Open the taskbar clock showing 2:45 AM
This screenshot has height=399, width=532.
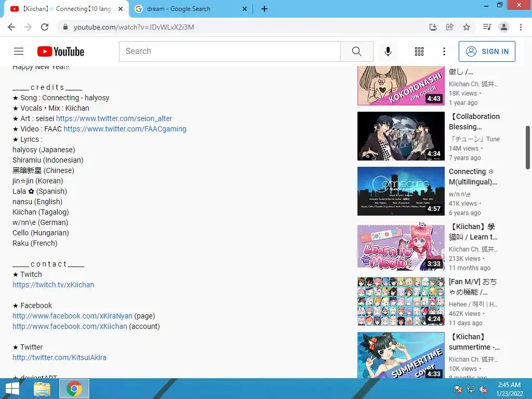tap(509, 389)
